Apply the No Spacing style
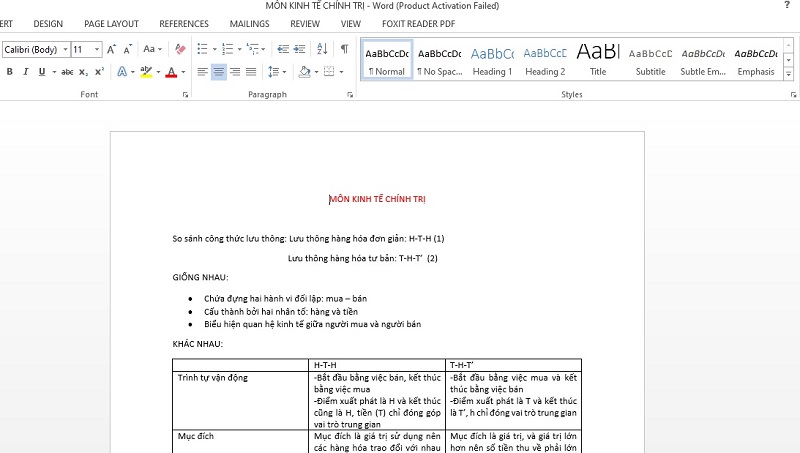The width and height of the screenshot is (800, 453). coord(439,60)
